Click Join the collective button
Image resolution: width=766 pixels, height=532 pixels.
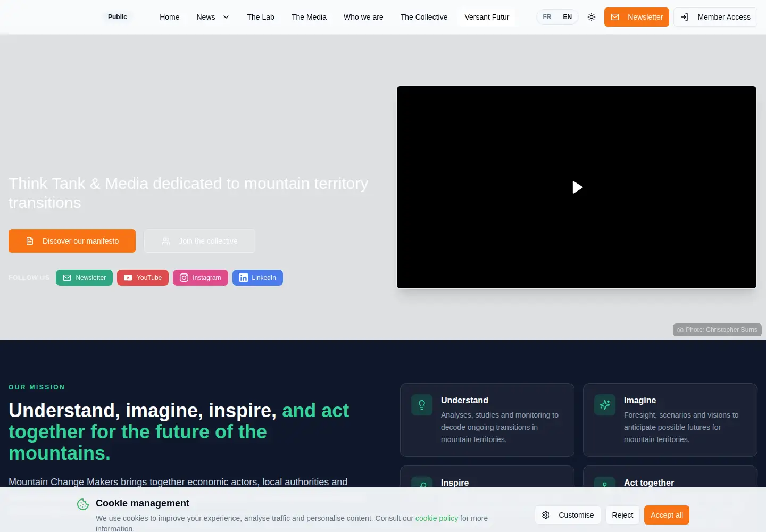tap(199, 241)
